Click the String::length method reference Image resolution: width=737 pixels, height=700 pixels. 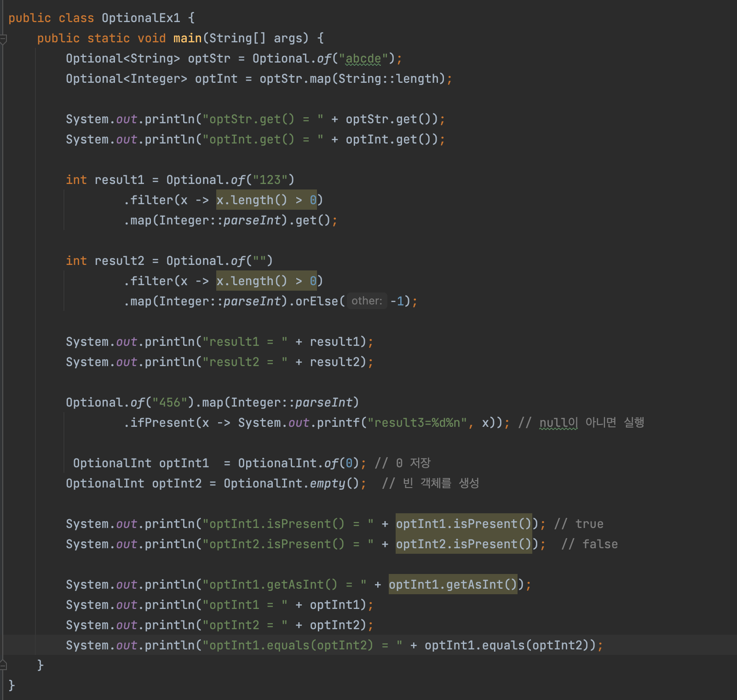389,79
